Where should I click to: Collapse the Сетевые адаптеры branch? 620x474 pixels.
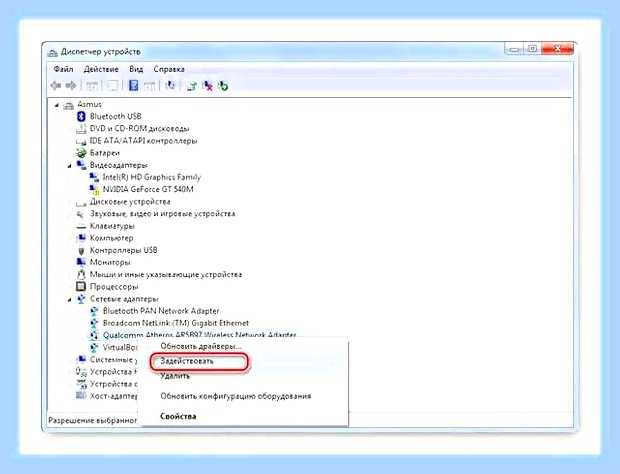[x=70, y=300]
